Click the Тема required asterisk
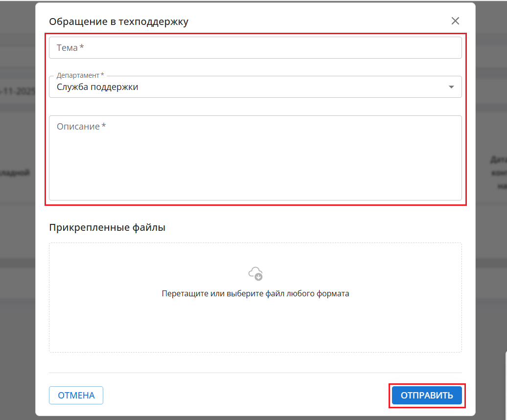The image size is (507, 420). (x=82, y=47)
